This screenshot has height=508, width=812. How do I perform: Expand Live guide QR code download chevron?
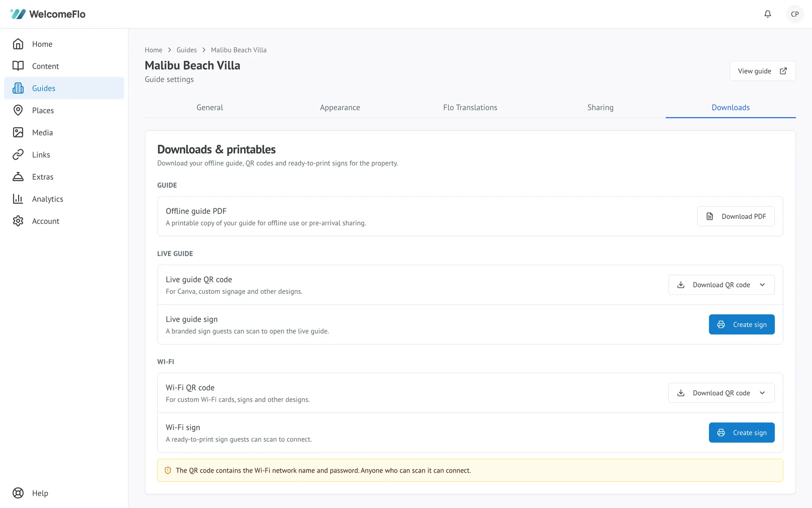coord(762,285)
